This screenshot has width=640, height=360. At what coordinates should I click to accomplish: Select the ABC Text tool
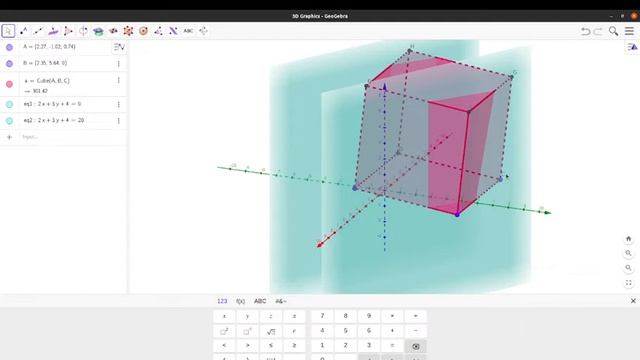point(188,31)
